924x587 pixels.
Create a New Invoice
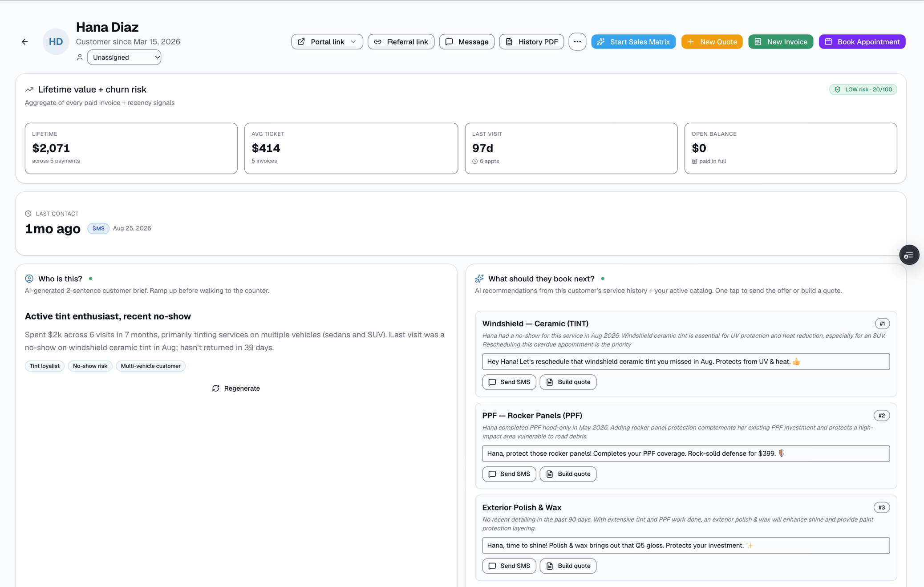[x=781, y=42]
